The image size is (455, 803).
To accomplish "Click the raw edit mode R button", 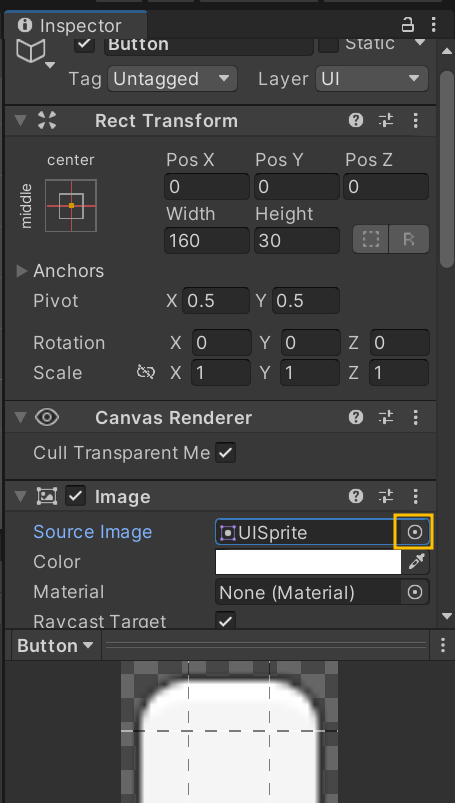I will (409, 239).
